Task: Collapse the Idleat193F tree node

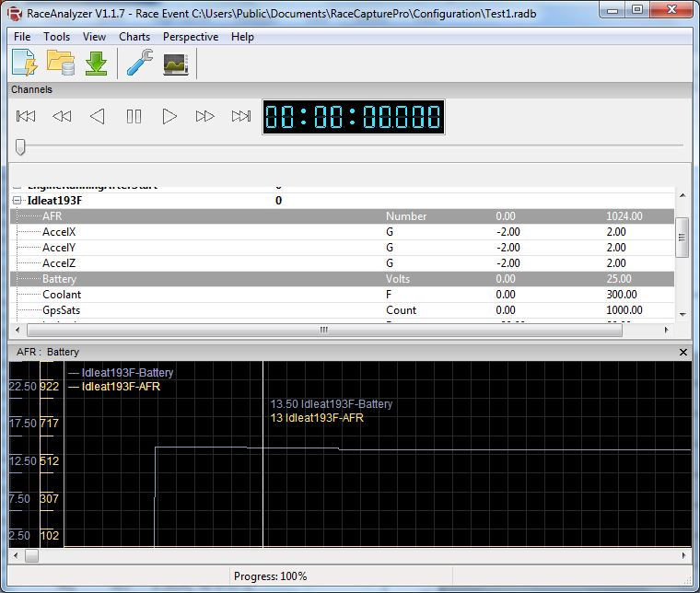Action: coord(17,201)
